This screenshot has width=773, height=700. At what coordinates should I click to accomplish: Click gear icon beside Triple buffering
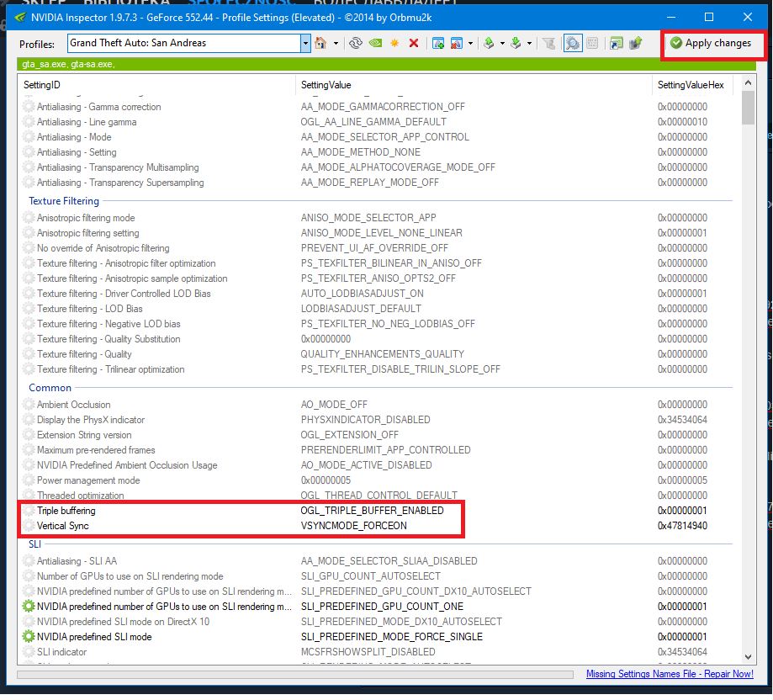[x=29, y=511]
